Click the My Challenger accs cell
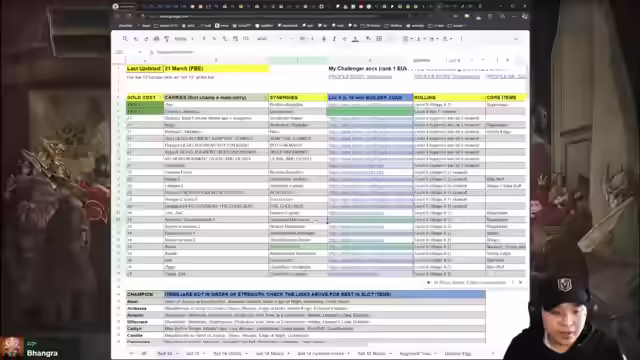 click(x=367, y=69)
